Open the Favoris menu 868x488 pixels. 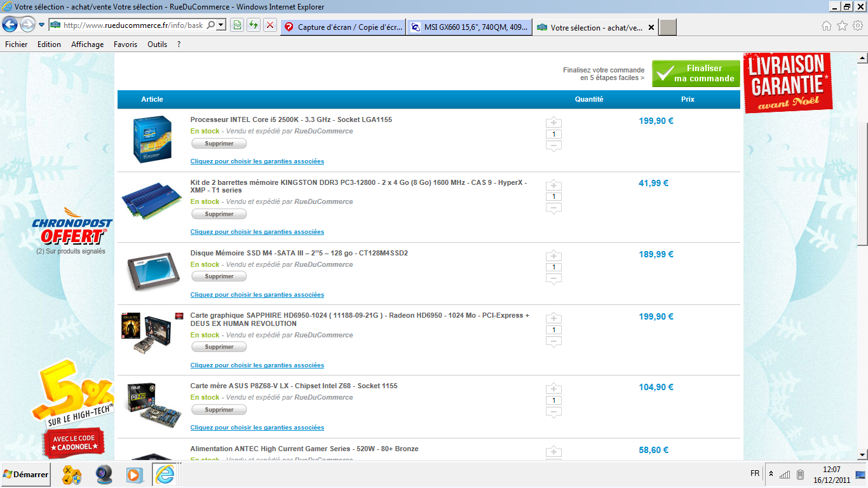pos(125,44)
